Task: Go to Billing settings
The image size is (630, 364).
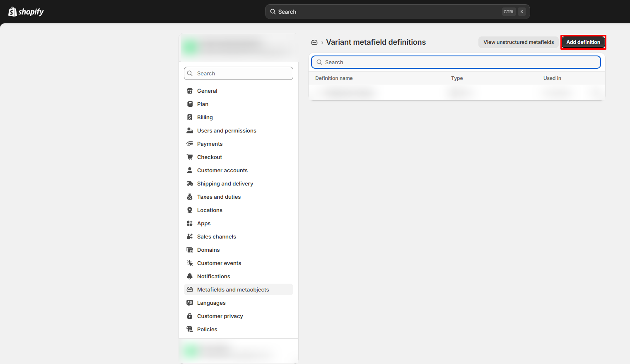Action: (x=239, y=117)
